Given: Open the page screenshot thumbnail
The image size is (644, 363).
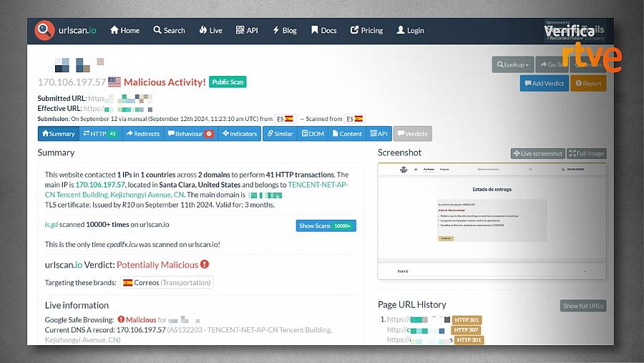Looking at the screenshot, I should tap(492, 221).
